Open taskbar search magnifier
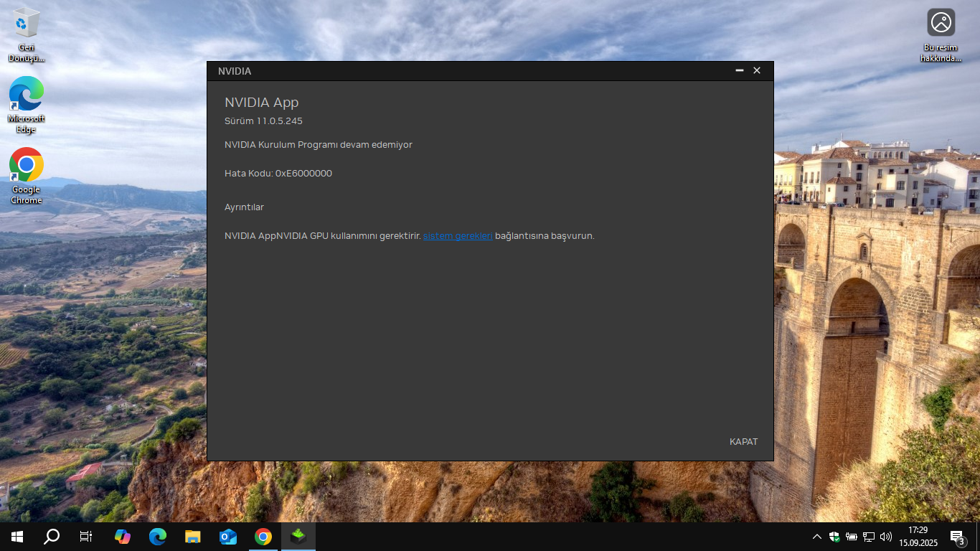 click(x=52, y=537)
